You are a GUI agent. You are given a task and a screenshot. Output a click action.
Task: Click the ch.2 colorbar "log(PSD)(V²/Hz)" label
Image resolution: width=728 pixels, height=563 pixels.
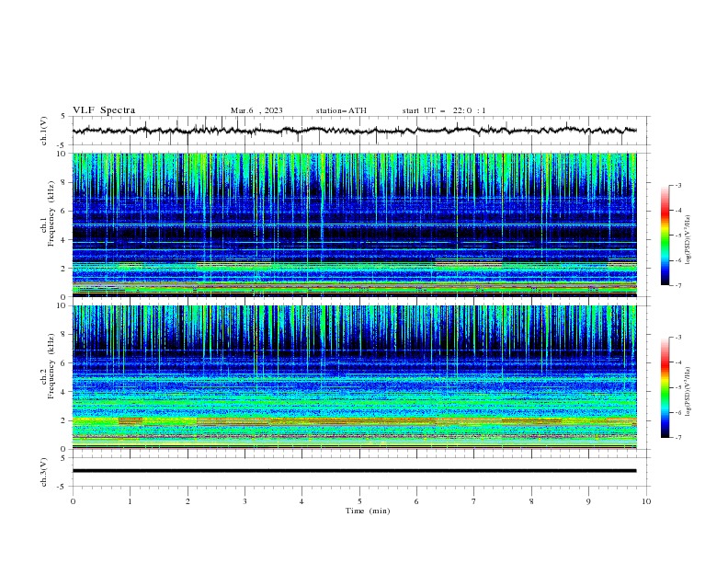point(688,391)
